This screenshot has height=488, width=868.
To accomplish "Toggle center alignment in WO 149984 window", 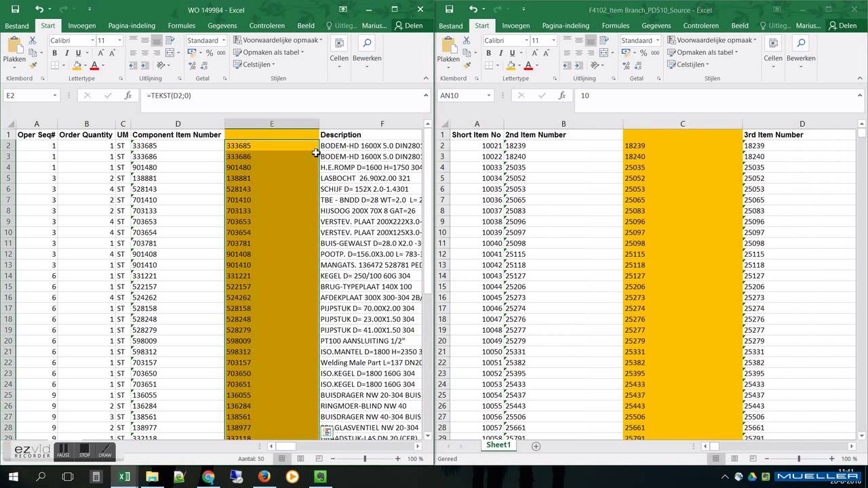I will point(144,53).
